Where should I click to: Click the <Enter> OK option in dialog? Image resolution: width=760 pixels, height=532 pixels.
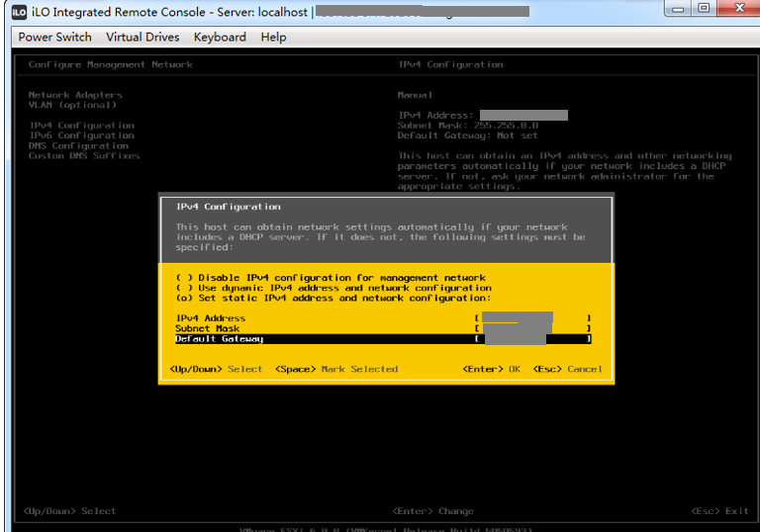click(x=492, y=369)
